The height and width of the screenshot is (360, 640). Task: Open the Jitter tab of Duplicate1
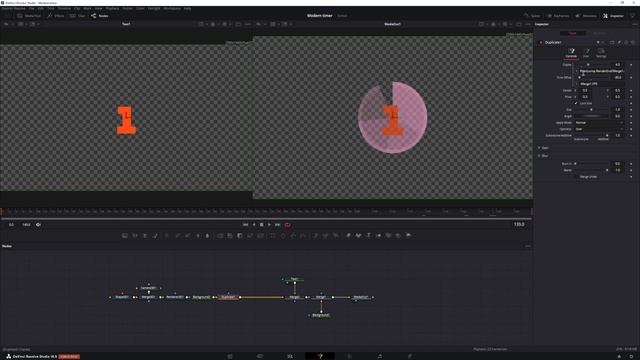click(586, 53)
